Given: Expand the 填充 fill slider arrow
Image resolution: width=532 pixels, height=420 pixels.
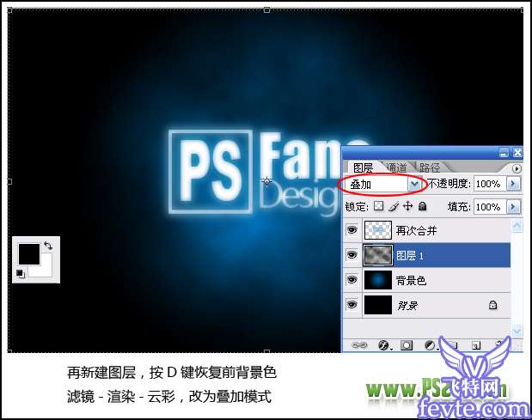Looking at the screenshot, I should point(514,207).
